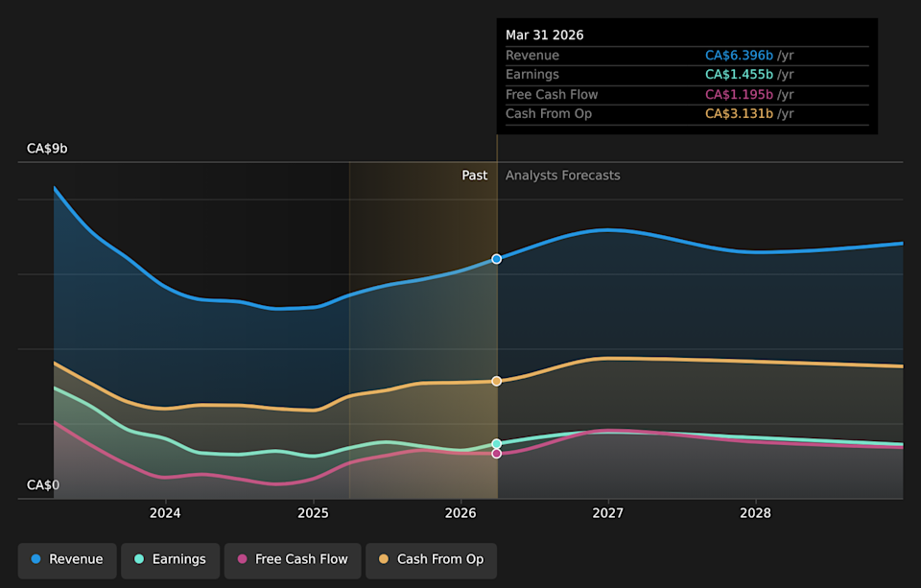
Task: Click the 2027 x-axis label
Action: click(x=608, y=513)
